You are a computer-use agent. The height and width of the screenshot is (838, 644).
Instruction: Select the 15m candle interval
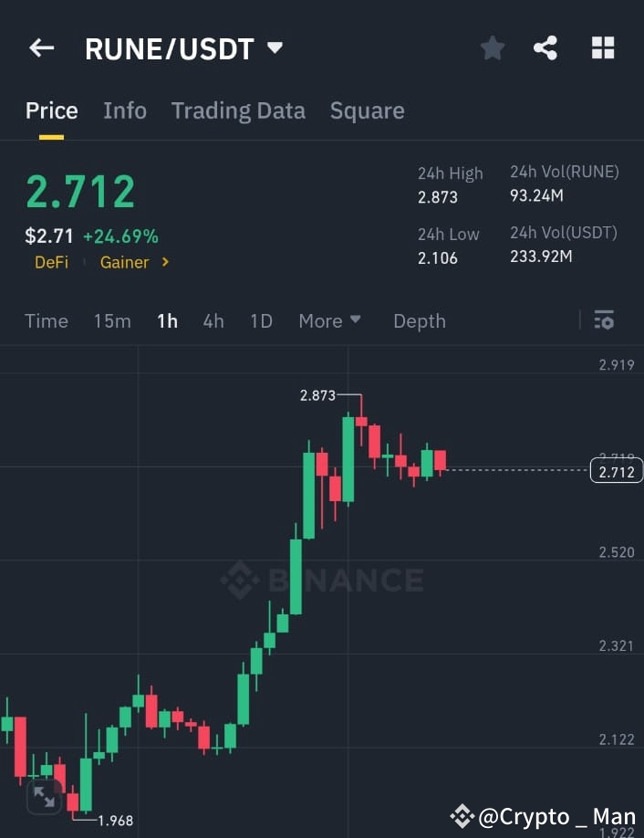112,320
